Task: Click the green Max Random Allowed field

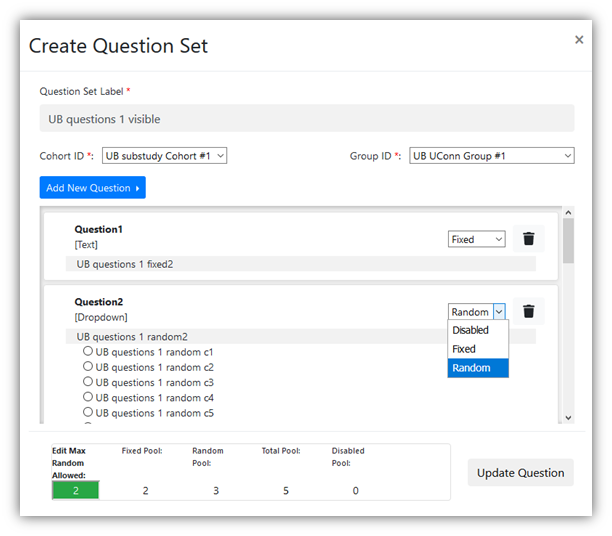Action: [75, 490]
